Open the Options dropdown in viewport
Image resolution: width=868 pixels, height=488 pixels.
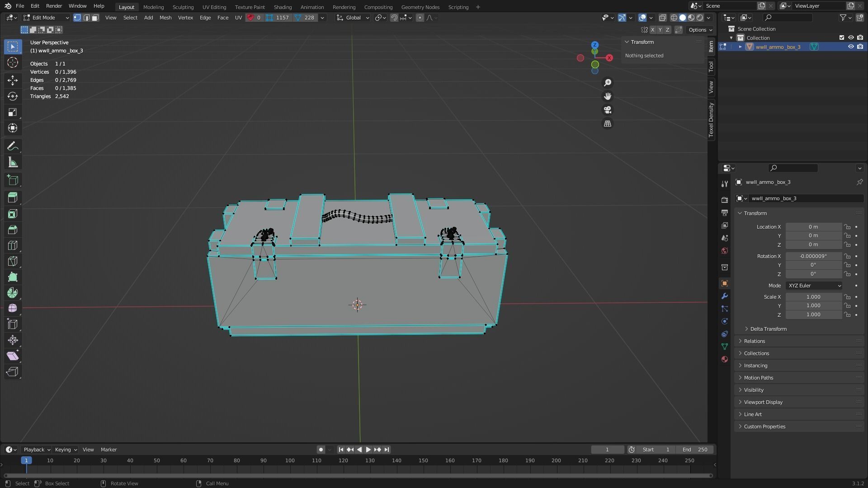point(700,30)
